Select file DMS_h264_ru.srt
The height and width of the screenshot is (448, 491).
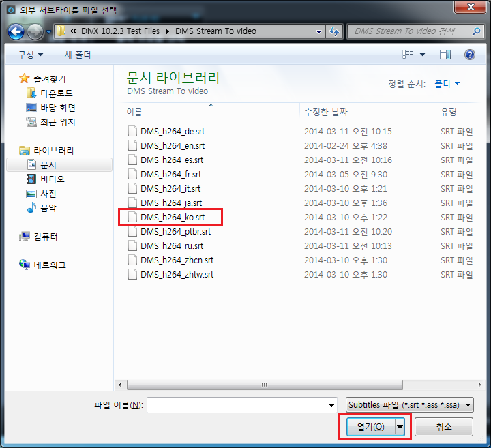[172, 245]
